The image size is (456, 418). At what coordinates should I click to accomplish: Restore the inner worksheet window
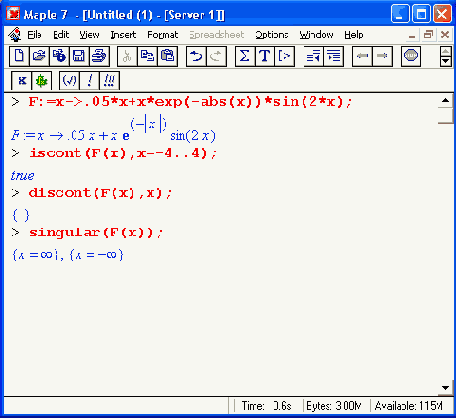428,35
